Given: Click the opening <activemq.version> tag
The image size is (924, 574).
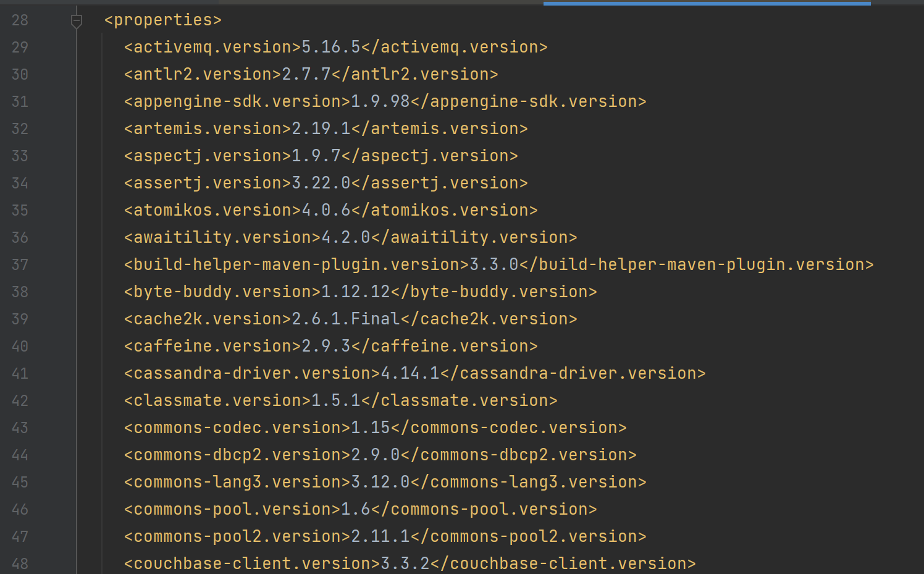Looking at the screenshot, I should pos(212,47).
